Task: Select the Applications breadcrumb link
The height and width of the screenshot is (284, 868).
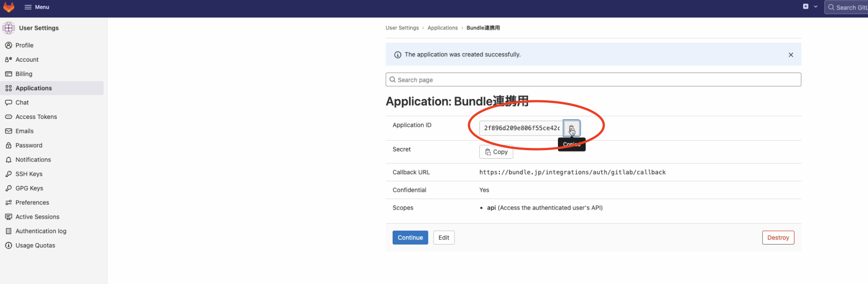Action: (x=442, y=28)
